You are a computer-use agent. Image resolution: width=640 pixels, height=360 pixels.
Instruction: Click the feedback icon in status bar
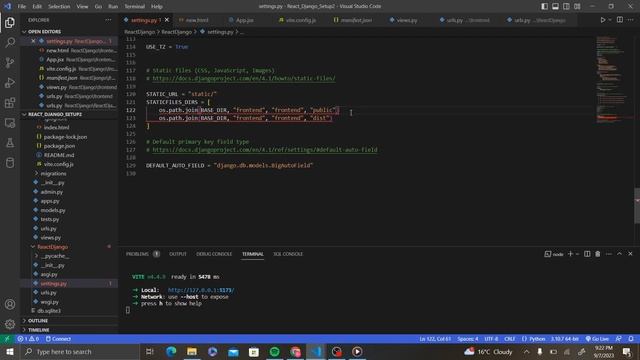(x=619, y=339)
